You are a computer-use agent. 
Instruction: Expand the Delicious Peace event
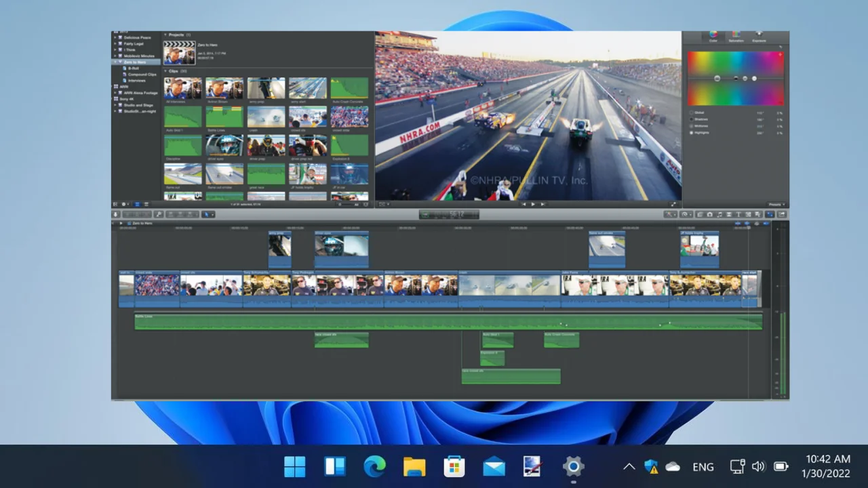pos(115,37)
